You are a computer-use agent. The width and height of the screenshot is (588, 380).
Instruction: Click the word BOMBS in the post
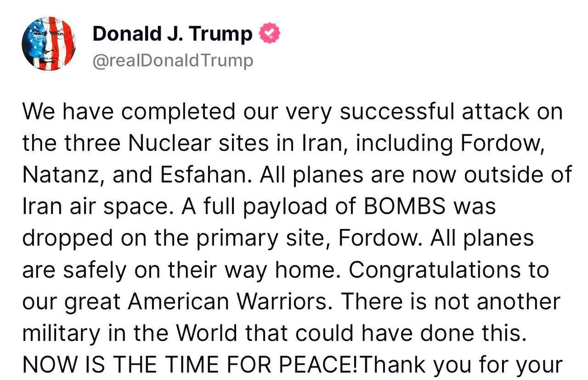pos(405,207)
